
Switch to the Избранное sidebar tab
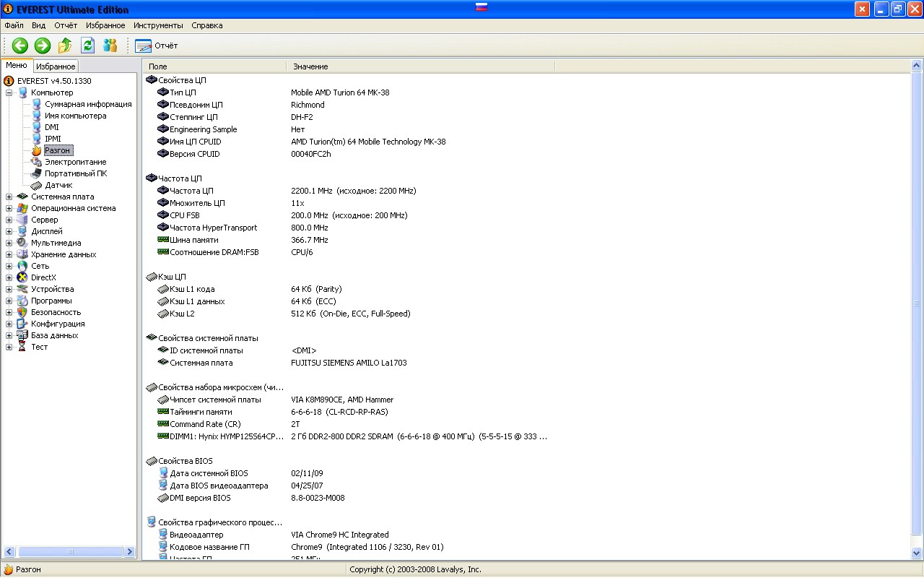click(56, 66)
